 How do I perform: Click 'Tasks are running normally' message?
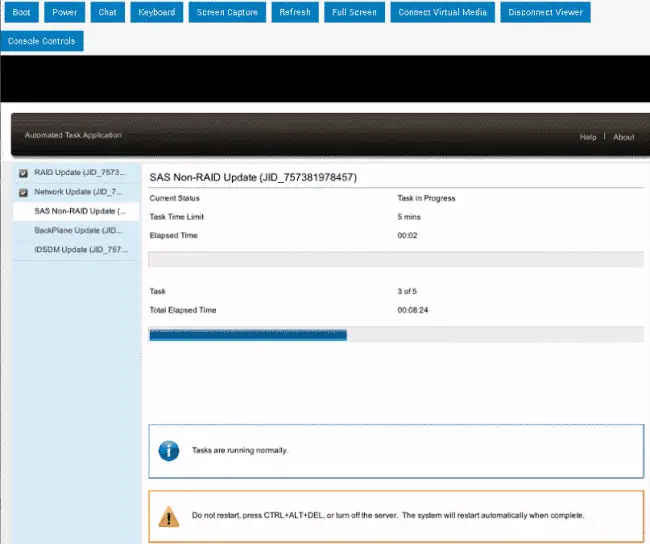[240, 450]
